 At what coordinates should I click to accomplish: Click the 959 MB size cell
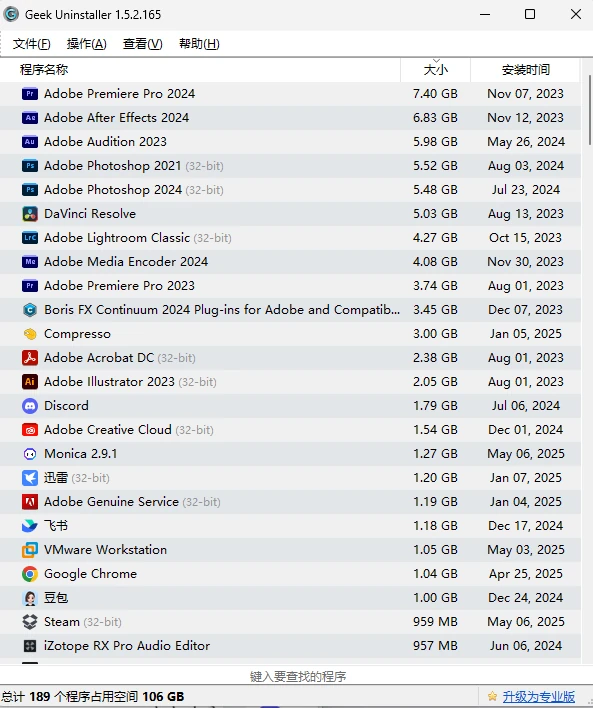(x=435, y=622)
